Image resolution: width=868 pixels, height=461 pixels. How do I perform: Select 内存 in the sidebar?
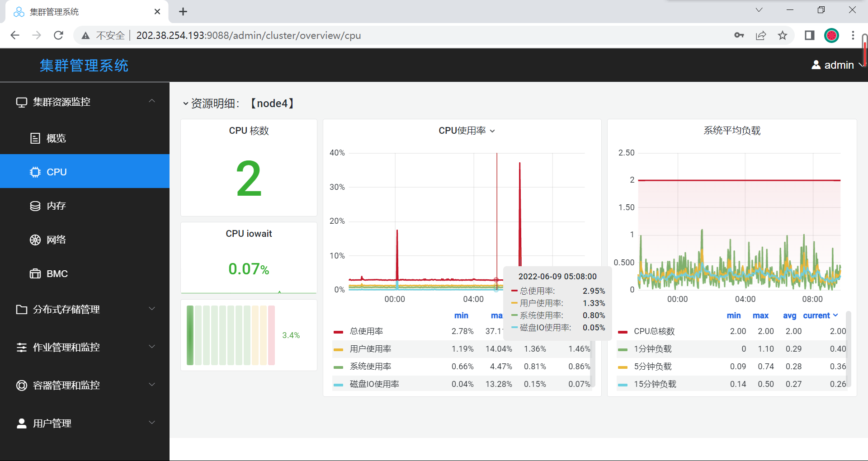56,206
